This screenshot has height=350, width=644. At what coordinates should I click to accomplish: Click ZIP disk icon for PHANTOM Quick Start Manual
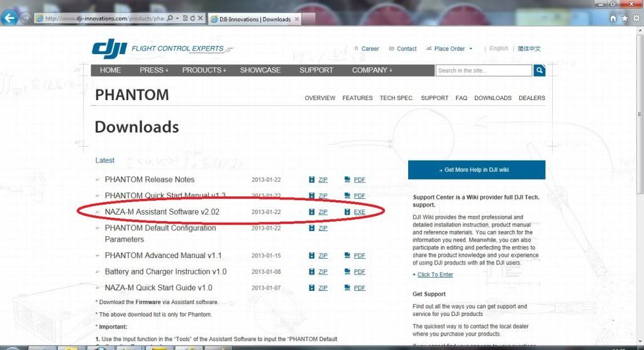(x=312, y=196)
